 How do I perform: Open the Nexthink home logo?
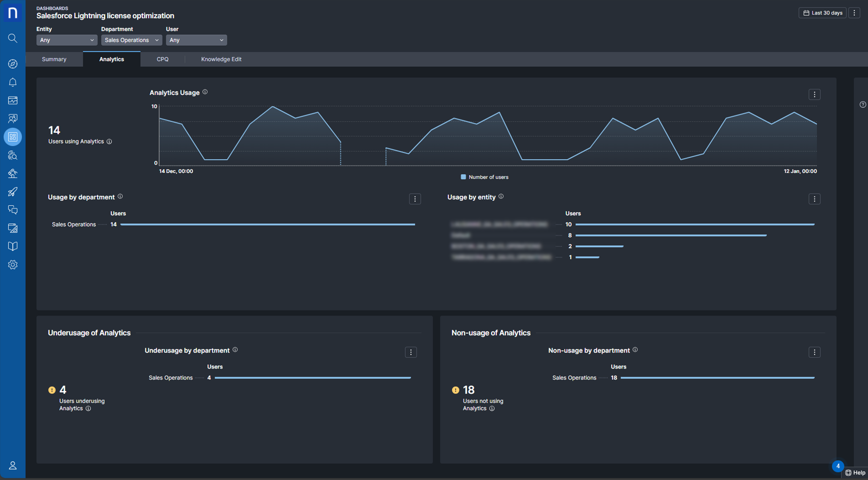point(13,13)
